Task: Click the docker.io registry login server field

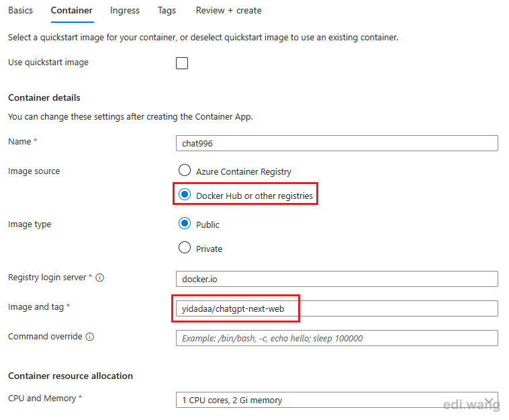Action: pos(336,279)
